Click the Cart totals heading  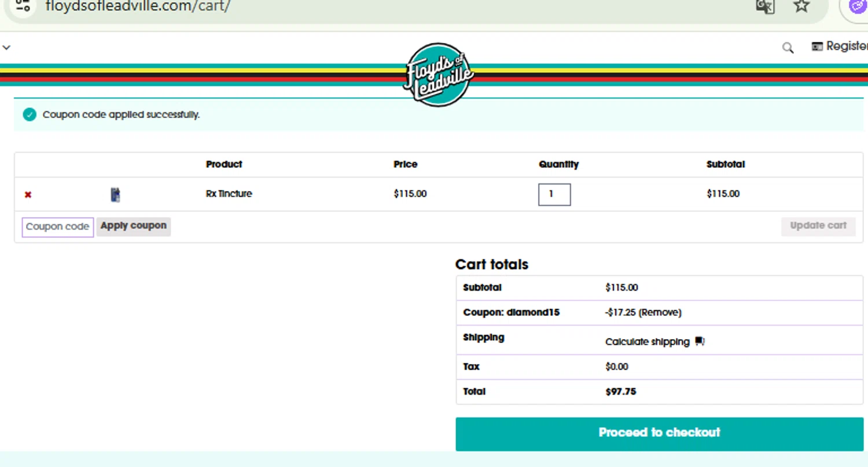pos(492,264)
